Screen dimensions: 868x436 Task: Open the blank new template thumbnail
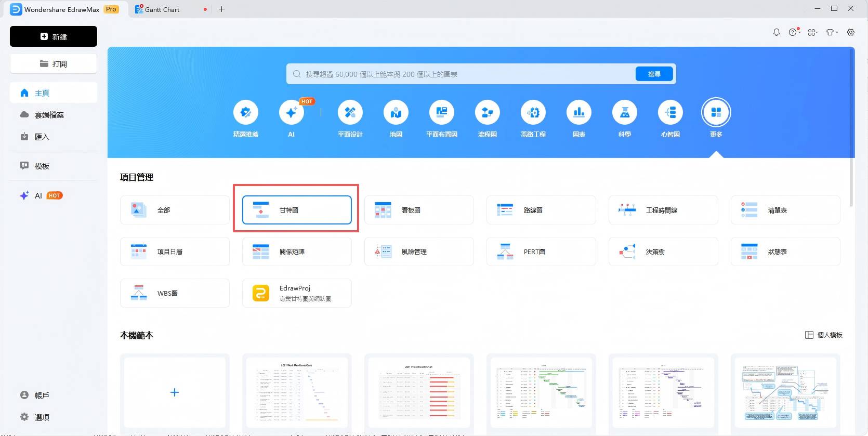click(x=175, y=392)
